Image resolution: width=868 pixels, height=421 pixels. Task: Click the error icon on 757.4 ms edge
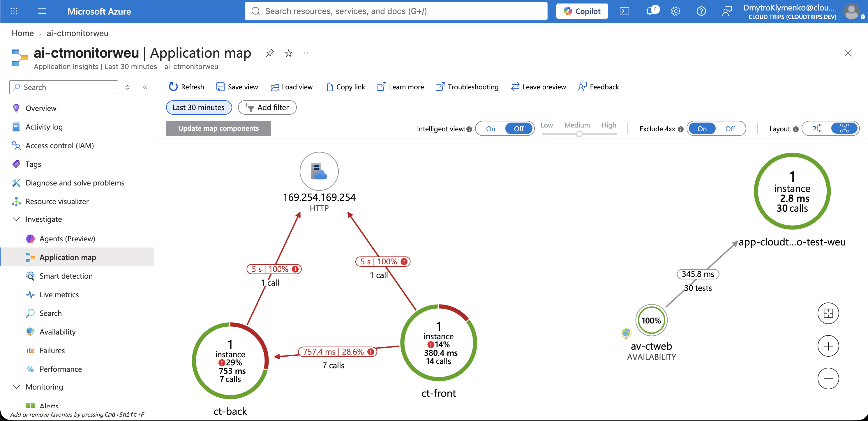[x=371, y=352]
